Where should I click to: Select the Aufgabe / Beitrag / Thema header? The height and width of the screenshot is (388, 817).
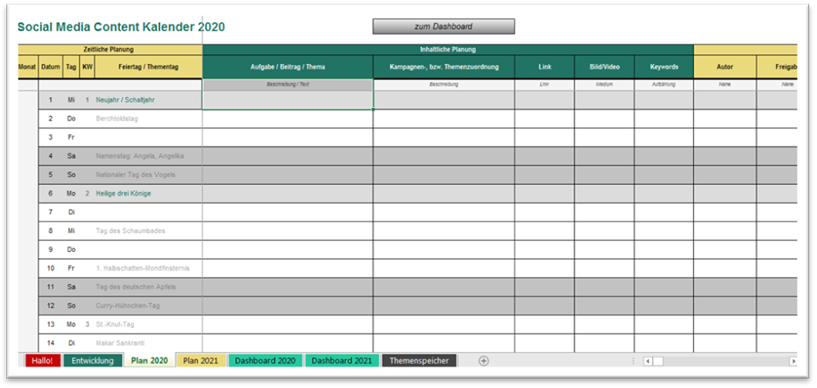coord(288,67)
